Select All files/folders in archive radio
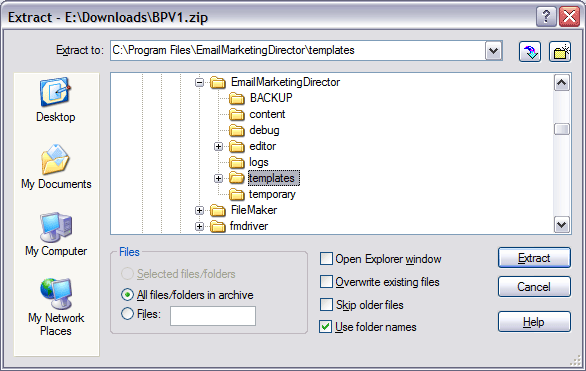586x371 pixels. [127, 295]
